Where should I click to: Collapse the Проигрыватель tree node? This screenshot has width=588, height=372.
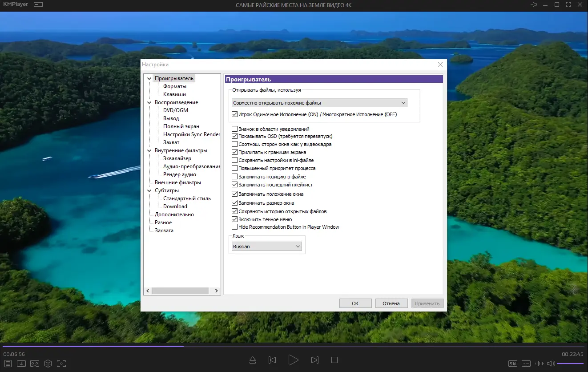(149, 78)
